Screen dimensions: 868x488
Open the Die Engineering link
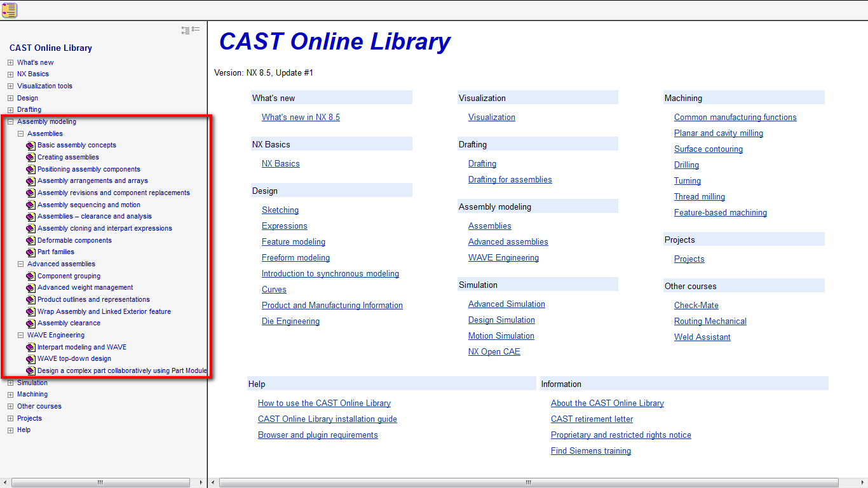(x=290, y=322)
